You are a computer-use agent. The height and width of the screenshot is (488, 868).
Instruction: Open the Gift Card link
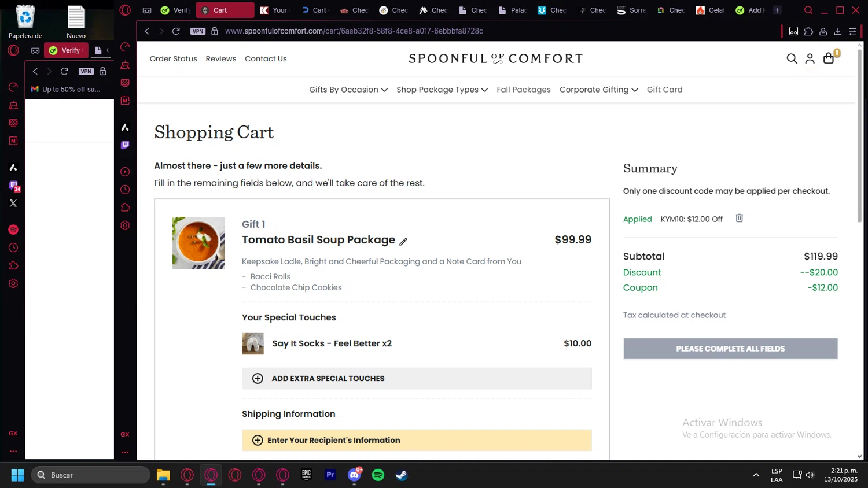[x=664, y=90]
